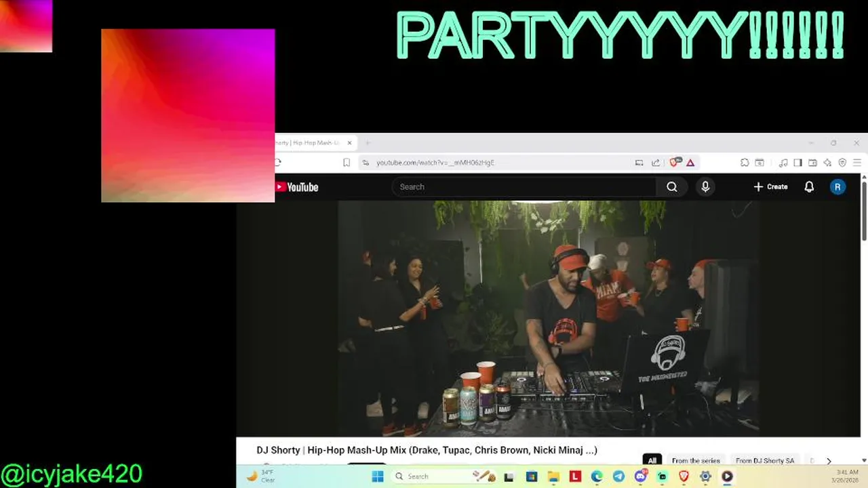868x488 pixels.
Task: Open the red L app on the taskbar
Action: [x=575, y=476]
